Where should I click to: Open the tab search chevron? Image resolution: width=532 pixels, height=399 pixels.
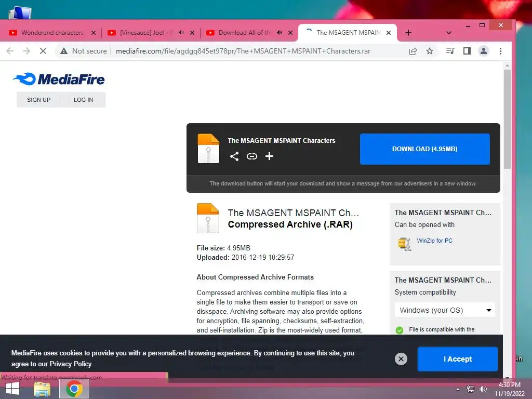pyautogui.click(x=448, y=33)
